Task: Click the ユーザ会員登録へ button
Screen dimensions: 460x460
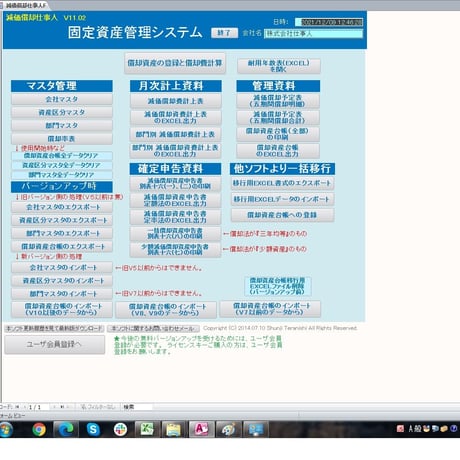Action: [x=55, y=344]
